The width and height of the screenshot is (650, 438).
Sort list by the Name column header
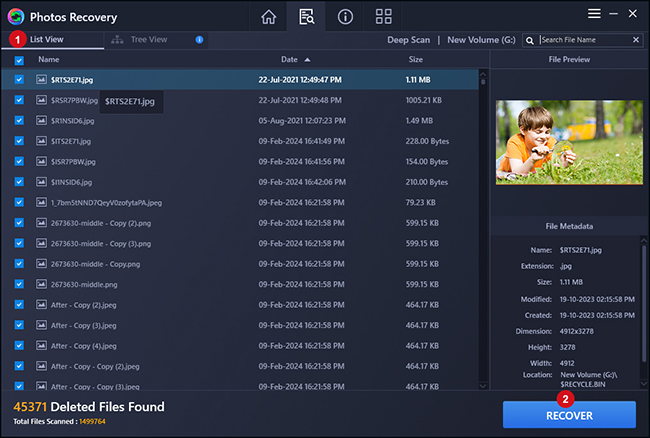49,60
